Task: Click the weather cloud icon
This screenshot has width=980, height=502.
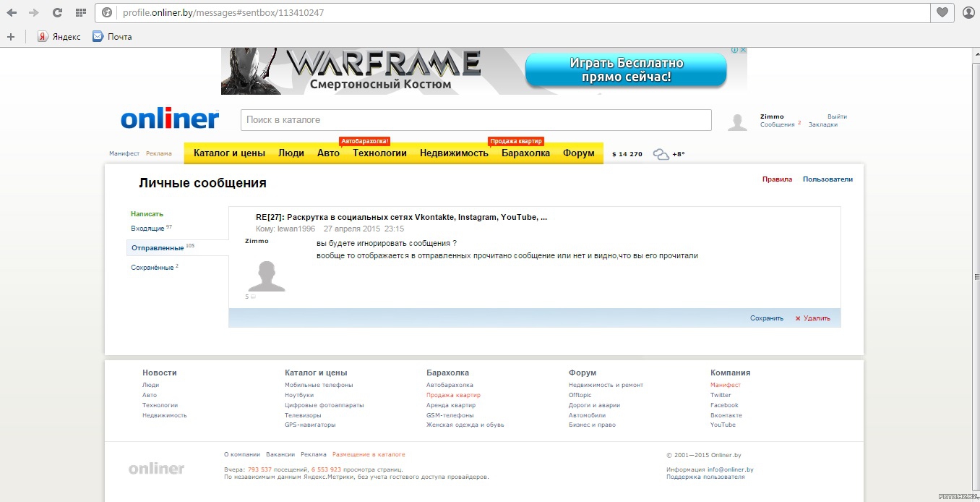Action: tap(661, 154)
